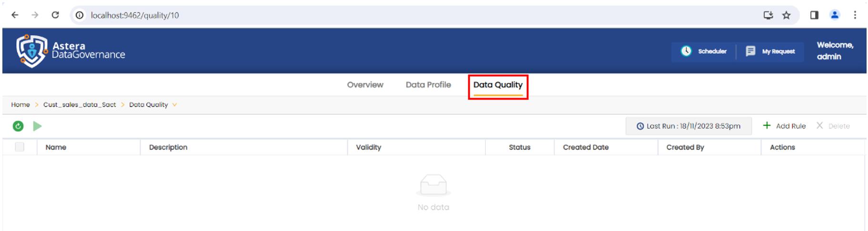The width and height of the screenshot is (868, 231).
Task: Click the install app icon in address bar
Action: pos(768,15)
